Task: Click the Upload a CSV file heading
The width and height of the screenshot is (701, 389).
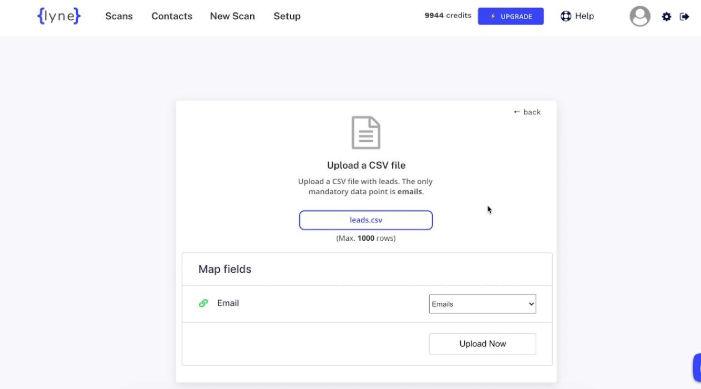Action: (x=366, y=165)
